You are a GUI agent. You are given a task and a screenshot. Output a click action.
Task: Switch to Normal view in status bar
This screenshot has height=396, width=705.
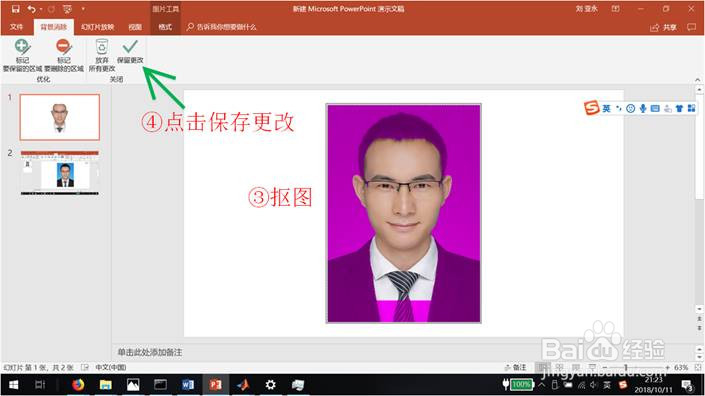tap(543, 367)
